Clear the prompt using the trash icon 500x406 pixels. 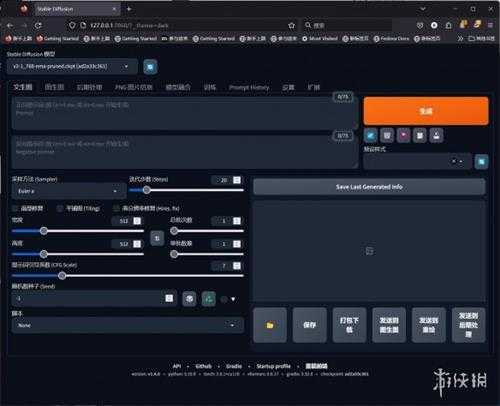[387, 135]
